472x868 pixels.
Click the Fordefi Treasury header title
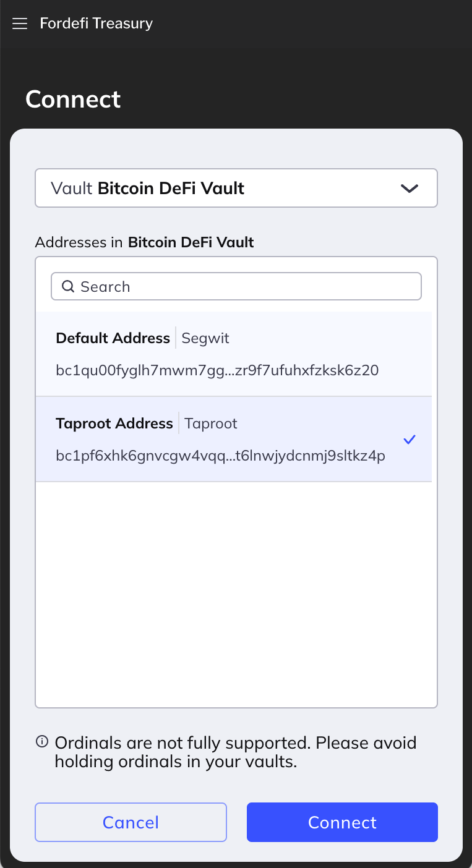(x=96, y=23)
